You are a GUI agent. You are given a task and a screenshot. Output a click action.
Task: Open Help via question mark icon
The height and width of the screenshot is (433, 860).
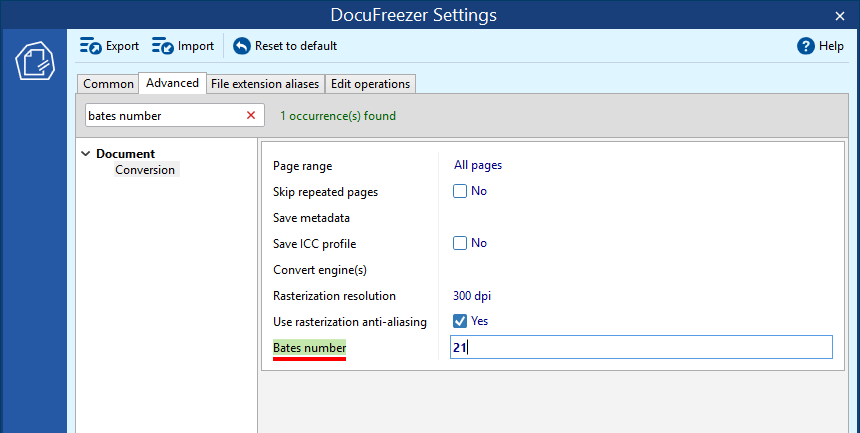coord(806,46)
